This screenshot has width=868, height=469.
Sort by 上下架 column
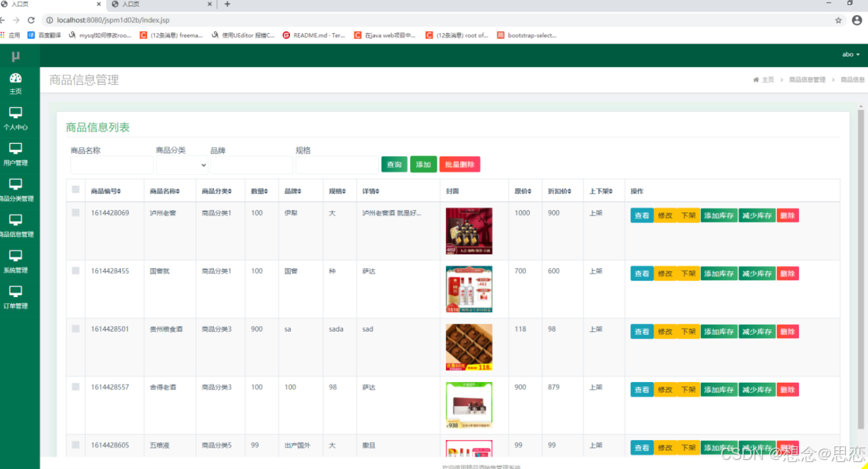[x=600, y=191]
